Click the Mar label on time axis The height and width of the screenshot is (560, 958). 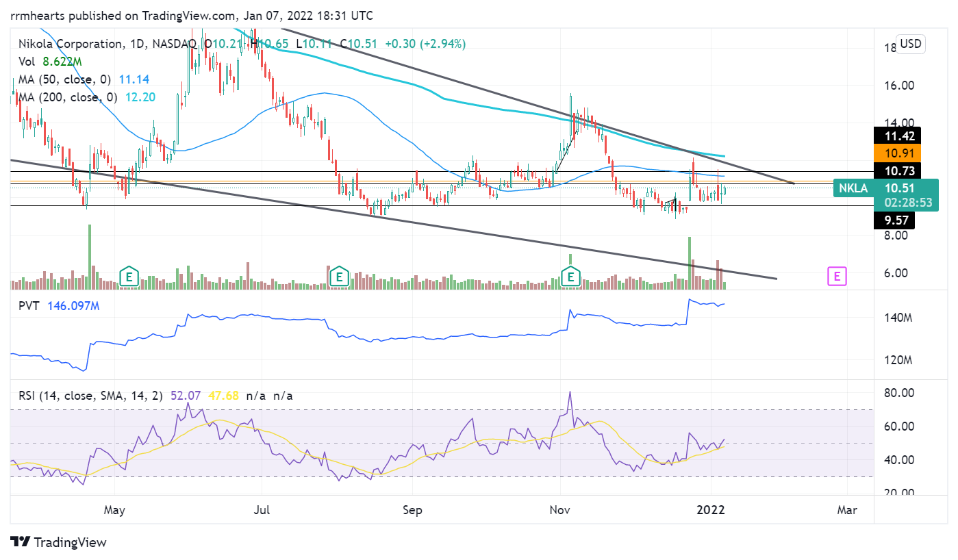(x=848, y=510)
